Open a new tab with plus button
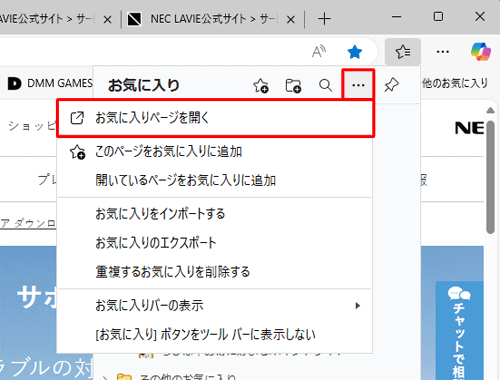The height and width of the screenshot is (380, 500). pos(324,19)
